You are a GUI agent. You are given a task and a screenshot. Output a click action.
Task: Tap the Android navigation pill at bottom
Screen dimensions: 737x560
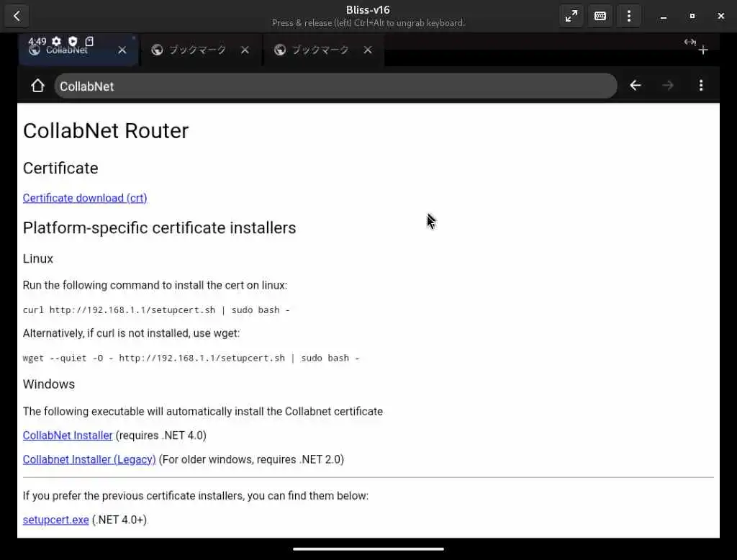[368, 548]
